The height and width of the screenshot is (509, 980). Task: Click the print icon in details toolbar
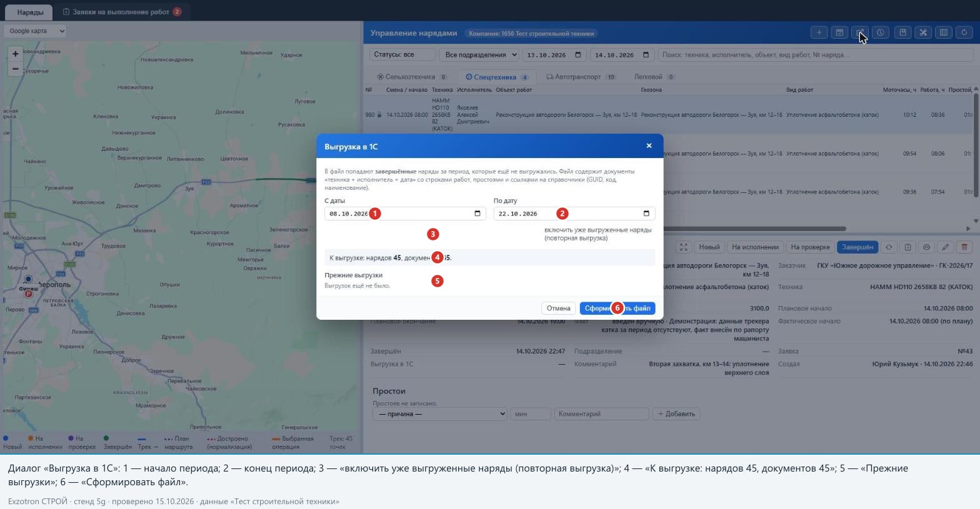[926, 247]
